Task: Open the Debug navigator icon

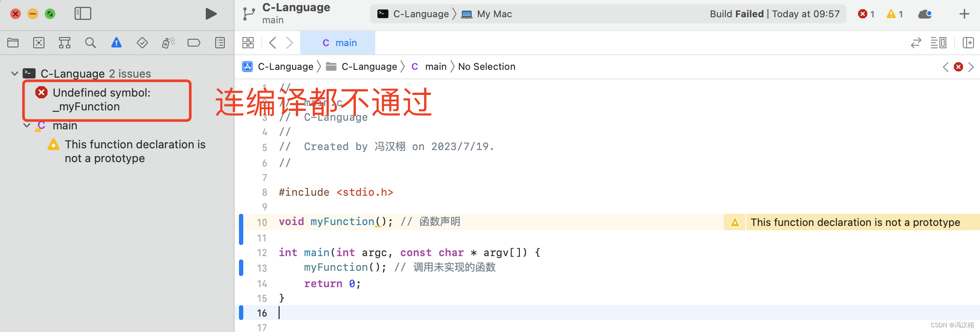Action: [x=168, y=43]
